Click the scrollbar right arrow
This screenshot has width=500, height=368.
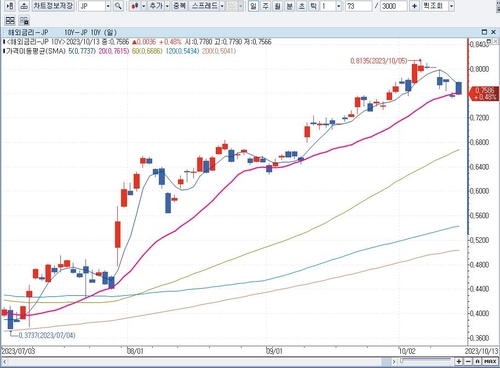(394, 361)
